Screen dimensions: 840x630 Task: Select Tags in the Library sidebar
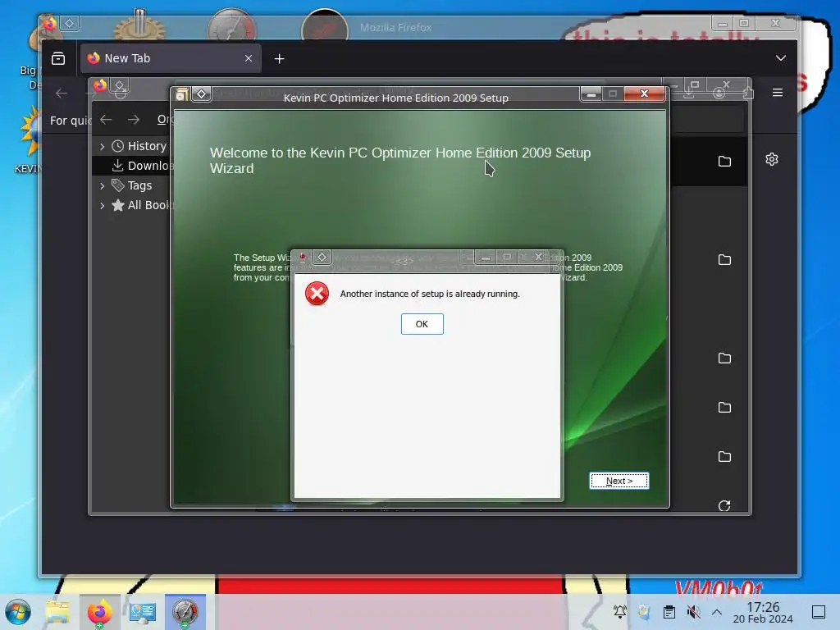(132, 185)
